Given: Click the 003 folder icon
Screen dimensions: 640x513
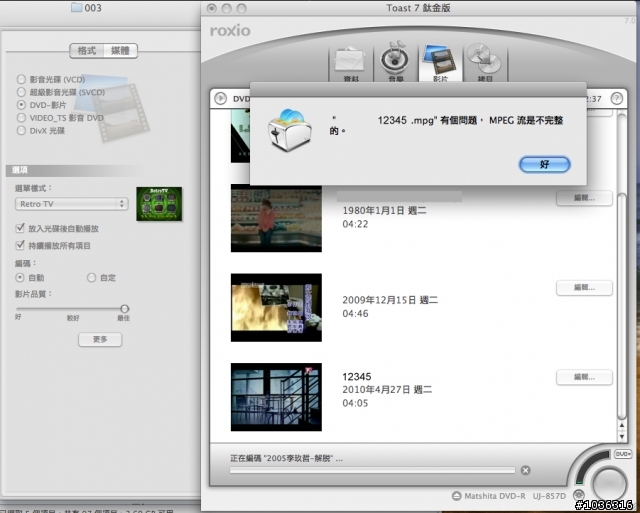Looking at the screenshot, I should 76,7.
